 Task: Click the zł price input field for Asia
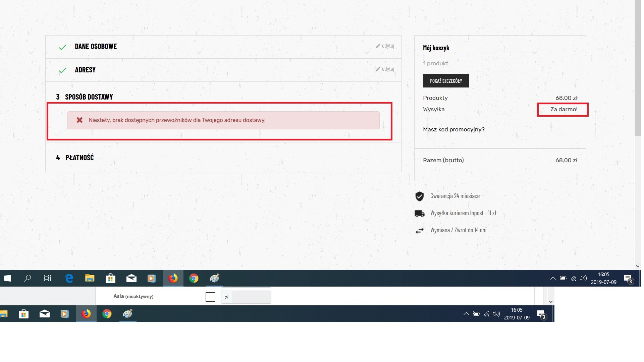point(251,297)
